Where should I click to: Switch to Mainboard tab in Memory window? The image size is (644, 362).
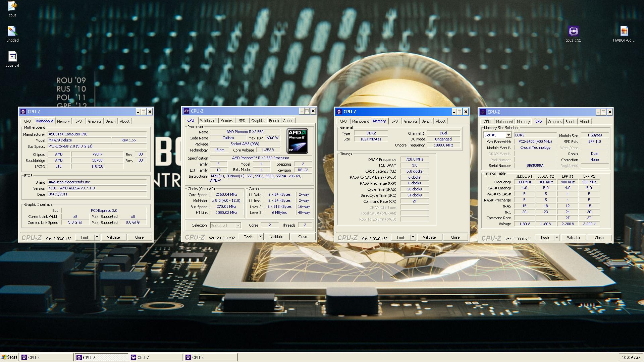click(x=361, y=121)
